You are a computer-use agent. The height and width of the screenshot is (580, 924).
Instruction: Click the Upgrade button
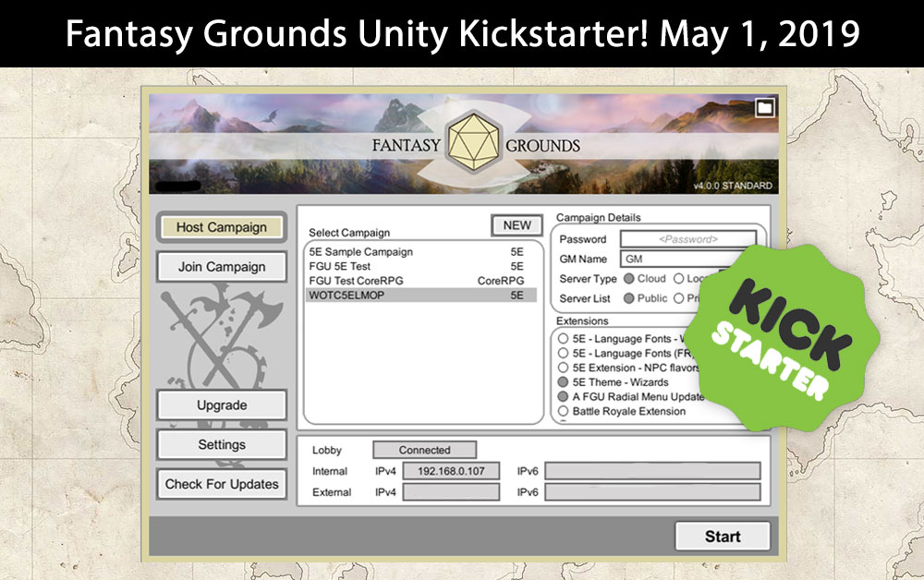click(x=222, y=405)
